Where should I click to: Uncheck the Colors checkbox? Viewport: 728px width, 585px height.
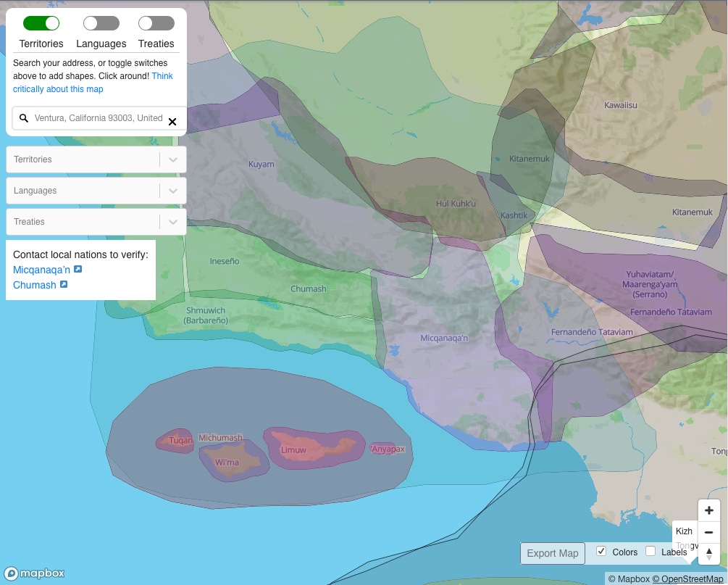(x=601, y=552)
